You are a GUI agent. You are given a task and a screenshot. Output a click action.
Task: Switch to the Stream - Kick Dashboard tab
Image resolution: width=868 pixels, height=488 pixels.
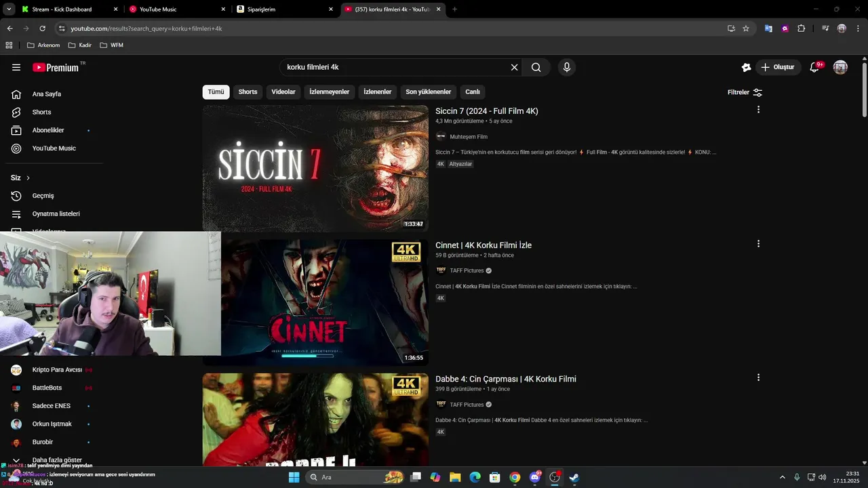click(x=62, y=9)
